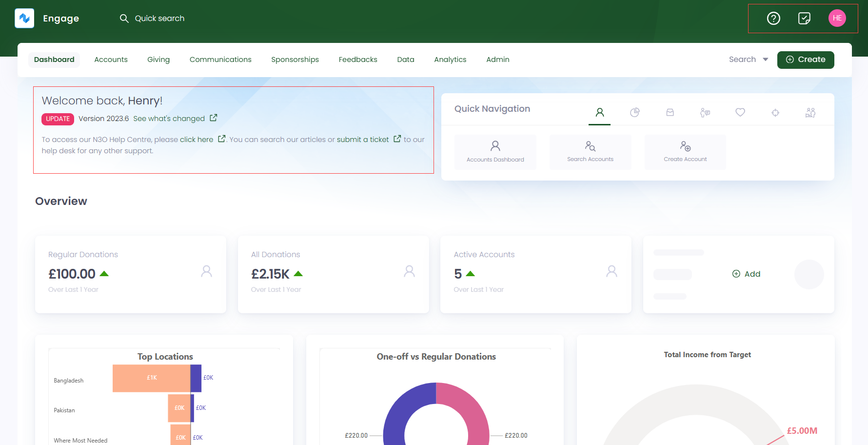Click person icon on All Donations card
The width and height of the screenshot is (868, 445).
click(x=410, y=271)
